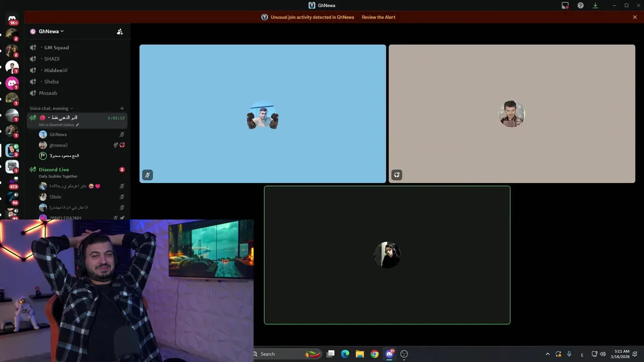The image size is (644, 362).
Task: Dismiss the unusual join activity banner
Action: pos(635,17)
